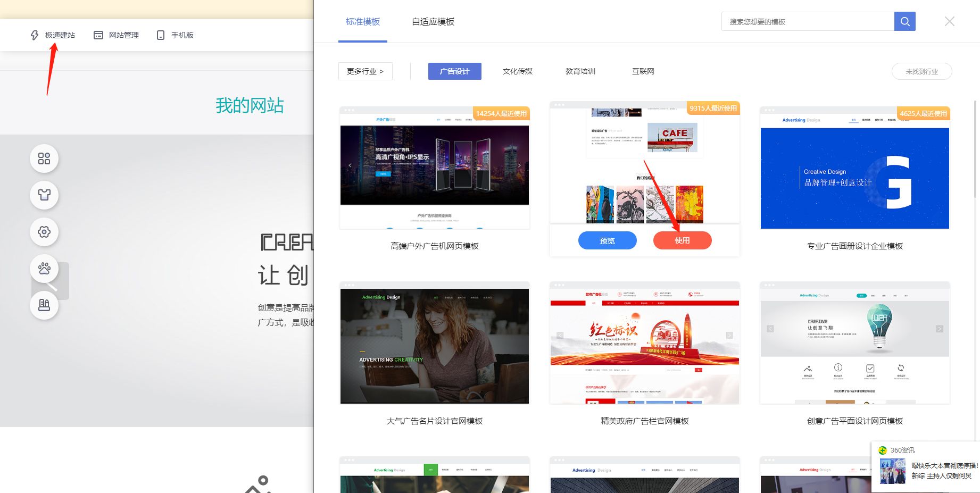Click the template panel vertical scrollbar
The image size is (980, 493).
[x=975, y=149]
